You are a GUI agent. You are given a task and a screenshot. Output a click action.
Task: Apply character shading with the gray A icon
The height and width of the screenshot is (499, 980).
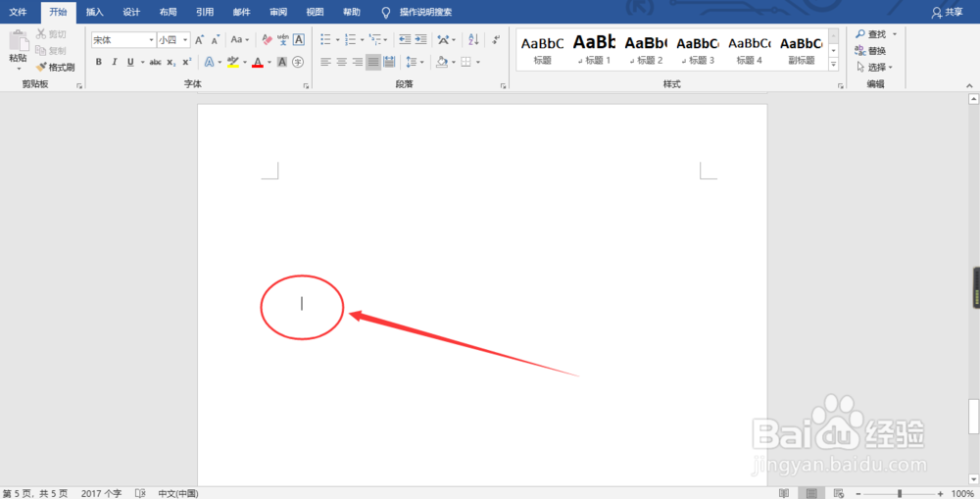(x=282, y=62)
